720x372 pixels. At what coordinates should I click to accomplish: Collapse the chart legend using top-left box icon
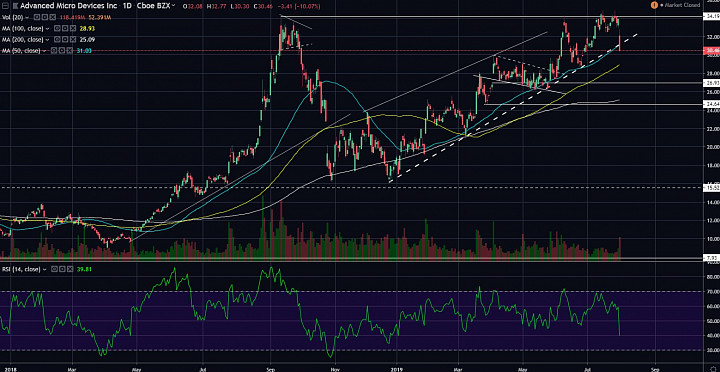5,6
